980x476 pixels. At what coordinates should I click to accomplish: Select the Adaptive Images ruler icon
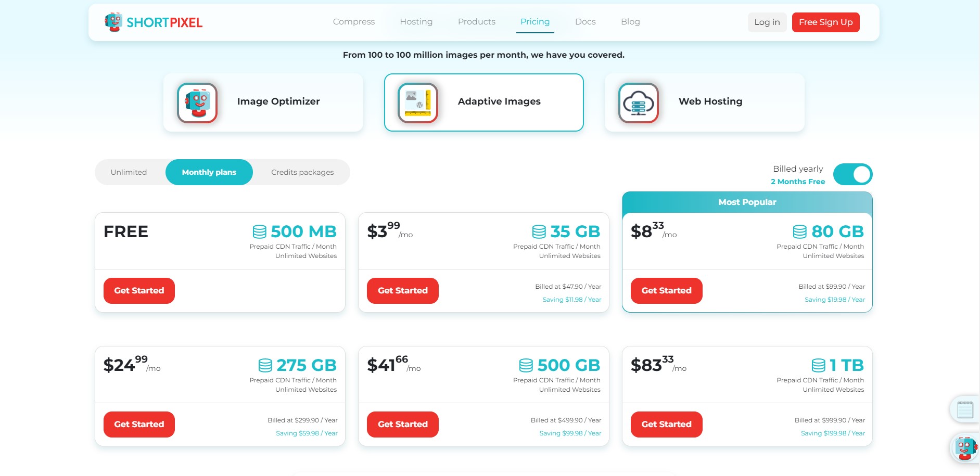pos(418,102)
